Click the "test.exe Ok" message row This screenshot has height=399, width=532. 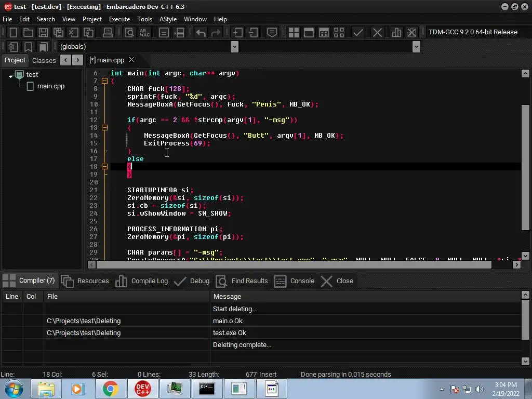(261, 333)
